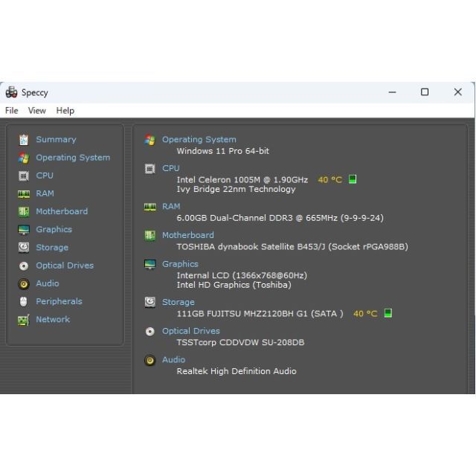Image resolution: width=476 pixels, height=476 pixels.
Task: Click 'Intel HD Graphics (Toshiba)' text
Action: pos(234,285)
